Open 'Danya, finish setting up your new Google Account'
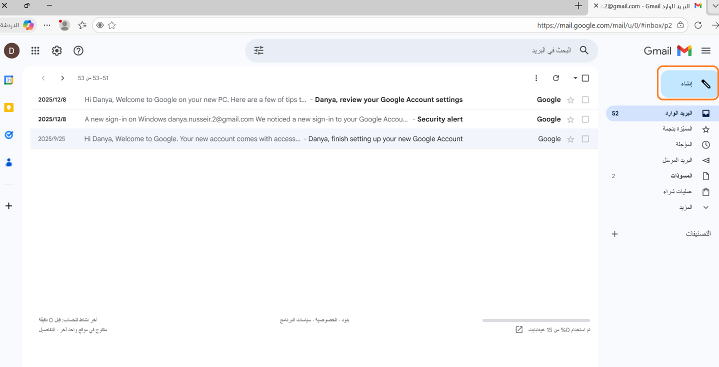This screenshot has height=367, width=719. click(385, 139)
